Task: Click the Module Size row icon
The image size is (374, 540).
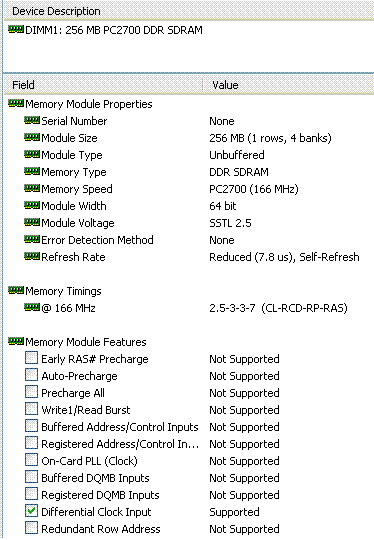Action: click(x=32, y=137)
